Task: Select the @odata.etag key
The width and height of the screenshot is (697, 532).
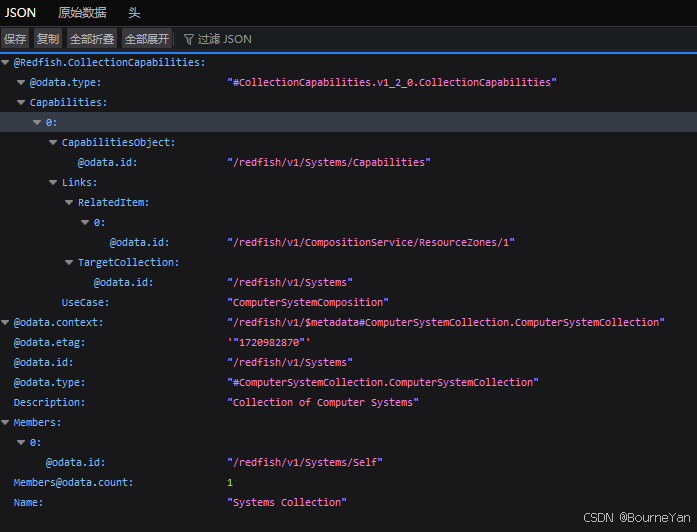Action: click(49, 343)
